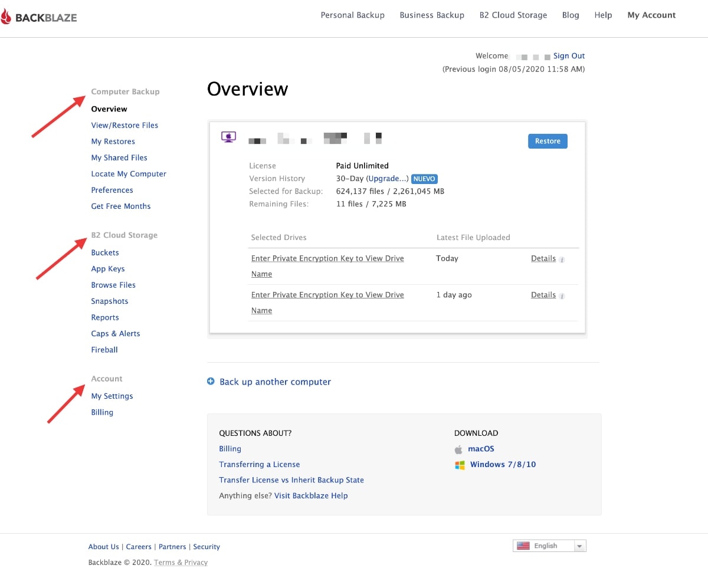Click the NUEVO badge

coord(424,179)
